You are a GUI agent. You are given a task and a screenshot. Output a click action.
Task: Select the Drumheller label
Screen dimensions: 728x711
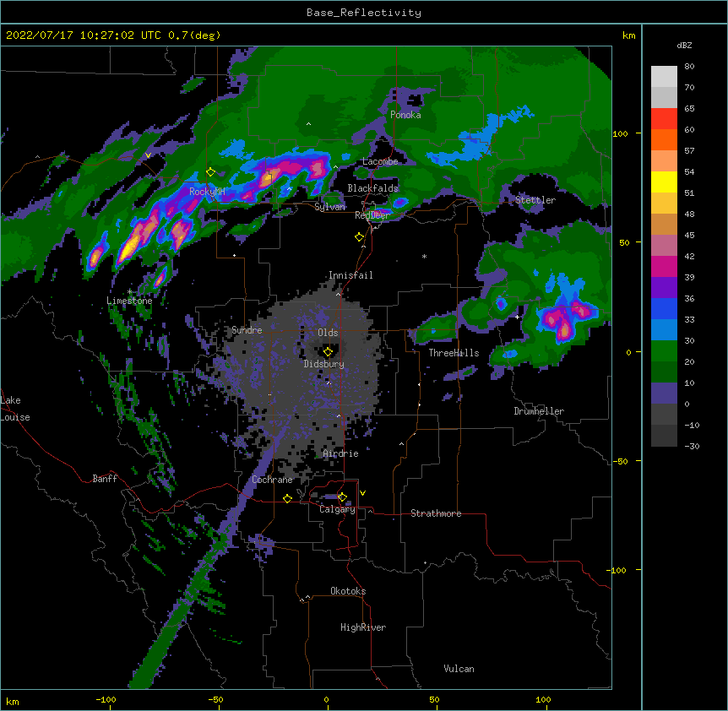point(539,411)
